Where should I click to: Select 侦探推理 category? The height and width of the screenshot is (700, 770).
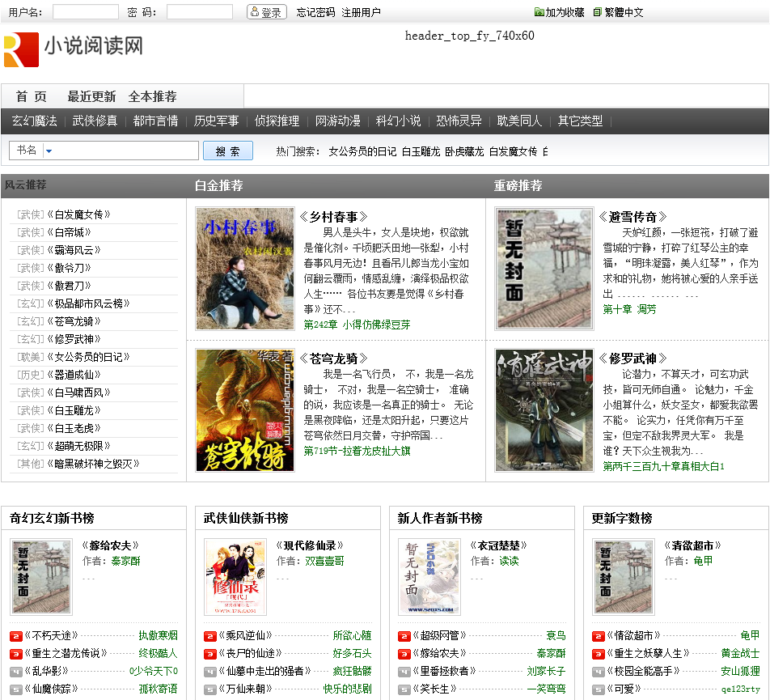tap(277, 121)
